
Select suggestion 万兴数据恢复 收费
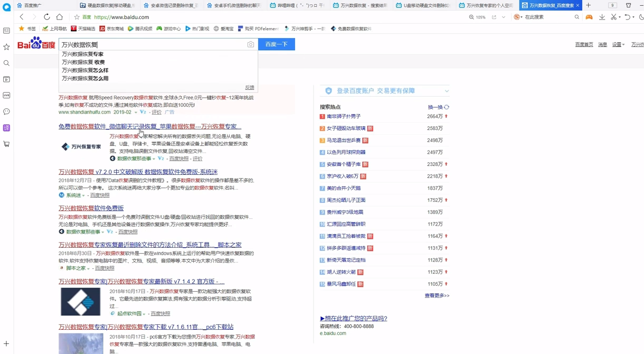[83, 62]
